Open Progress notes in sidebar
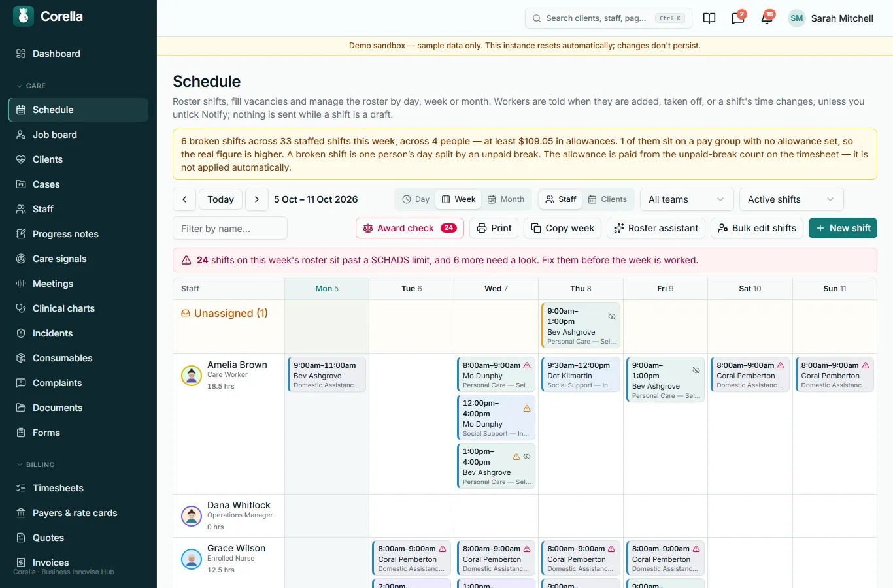893x588 pixels. click(78, 234)
